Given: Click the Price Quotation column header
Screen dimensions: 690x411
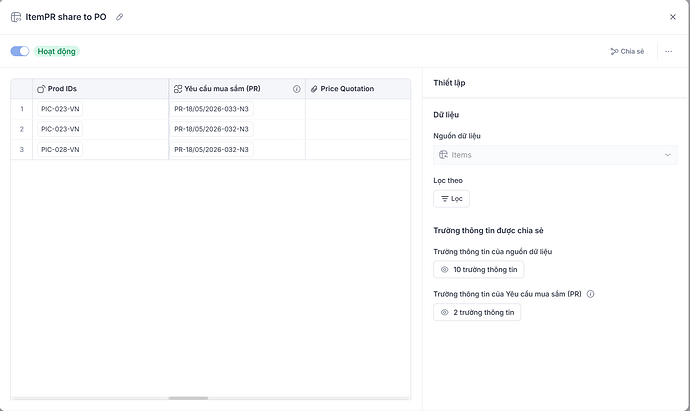Looking at the screenshot, I should [358, 89].
